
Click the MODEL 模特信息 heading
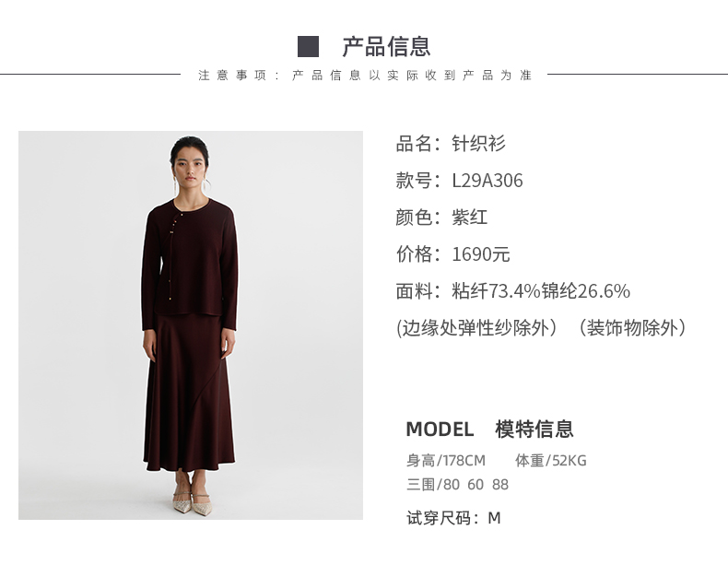[490, 429]
